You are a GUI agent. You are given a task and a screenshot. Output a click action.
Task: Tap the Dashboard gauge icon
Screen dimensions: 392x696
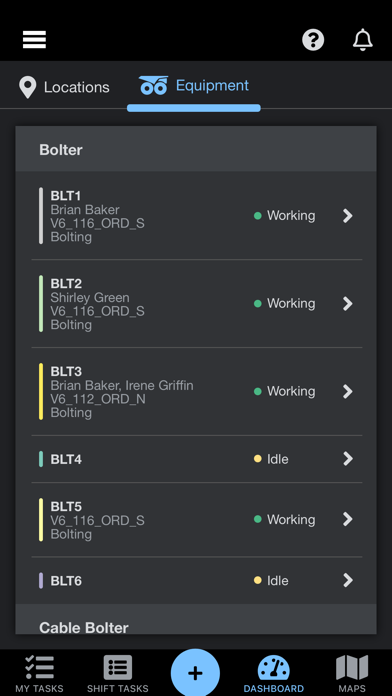(273, 668)
